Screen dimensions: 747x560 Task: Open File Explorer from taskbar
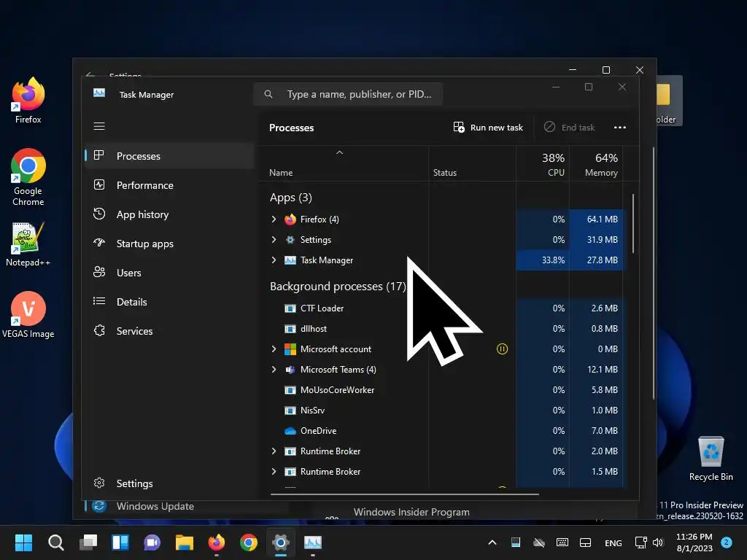click(185, 542)
